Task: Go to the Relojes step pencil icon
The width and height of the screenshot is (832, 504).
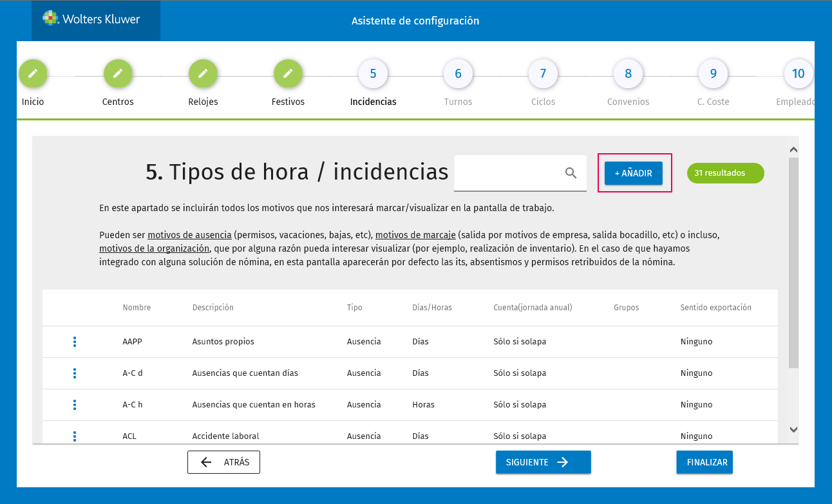Action: [x=203, y=74]
